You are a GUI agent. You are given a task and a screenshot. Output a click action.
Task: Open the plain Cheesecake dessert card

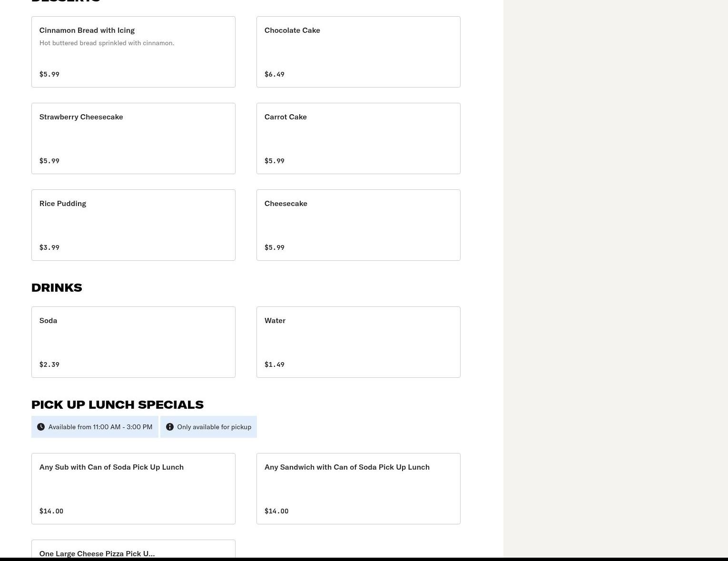pos(358,225)
